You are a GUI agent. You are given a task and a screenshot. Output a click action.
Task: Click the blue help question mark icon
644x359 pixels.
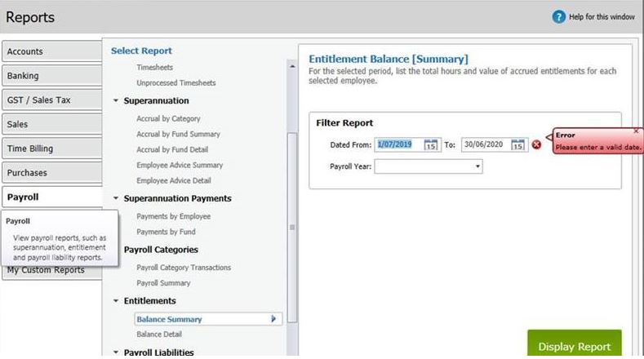pos(558,16)
